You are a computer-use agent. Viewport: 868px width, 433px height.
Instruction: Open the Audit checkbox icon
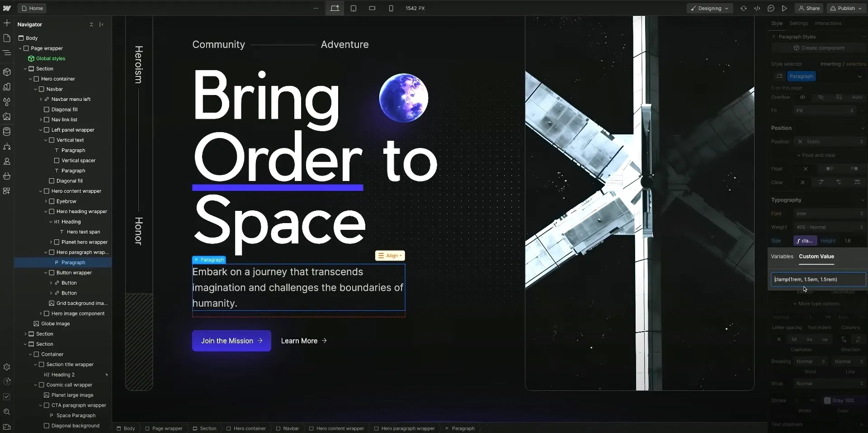7,397
